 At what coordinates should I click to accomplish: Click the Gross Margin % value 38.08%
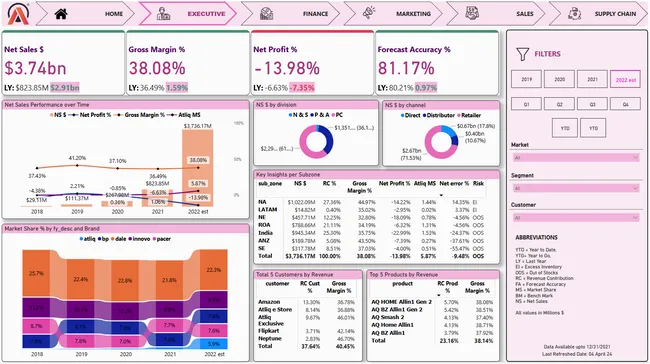tap(157, 68)
